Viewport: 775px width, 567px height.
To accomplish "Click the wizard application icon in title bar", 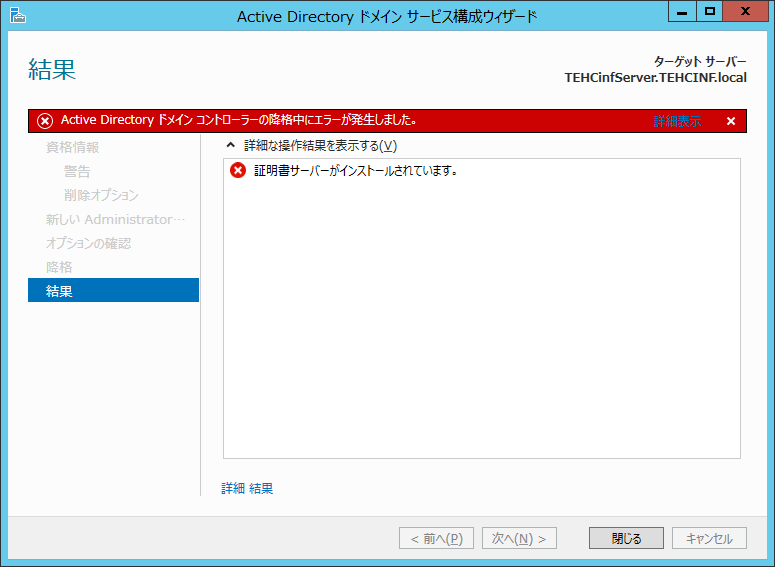I will pyautogui.click(x=18, y=16).
